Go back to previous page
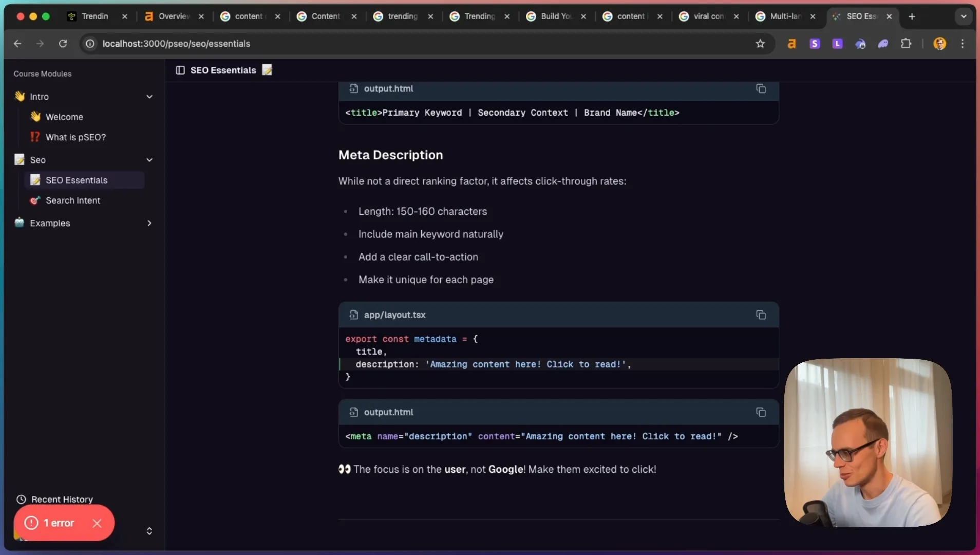980x555 pixels. (x=17, y=44)
